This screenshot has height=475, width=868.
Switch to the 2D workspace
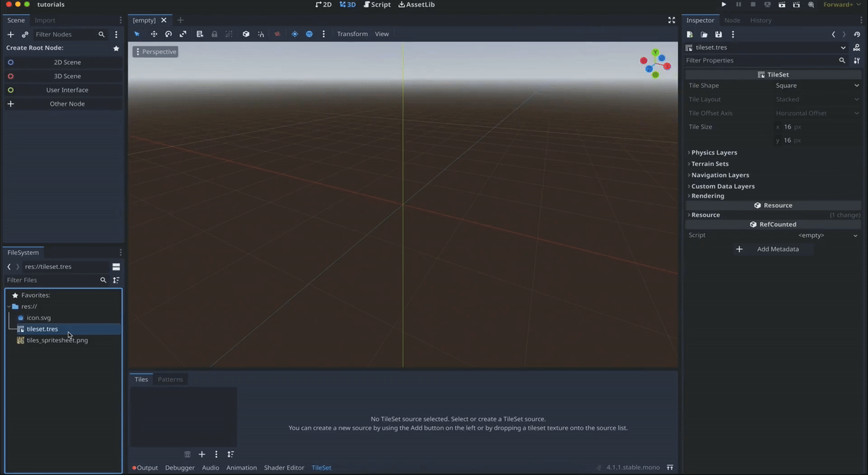pos(324,5)
